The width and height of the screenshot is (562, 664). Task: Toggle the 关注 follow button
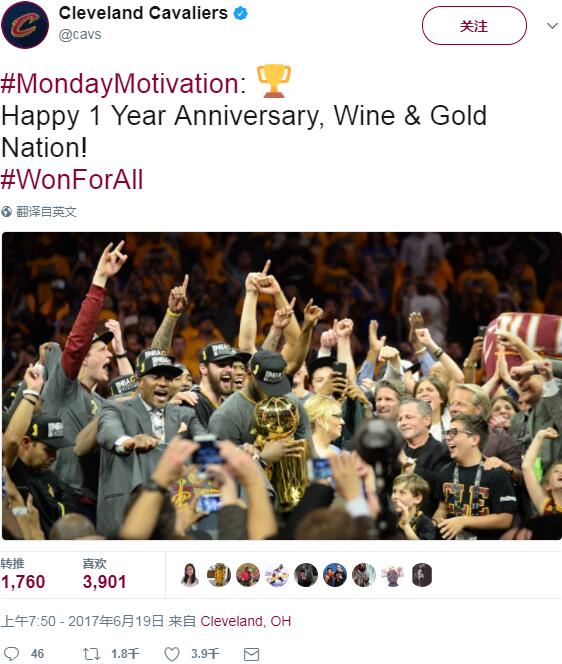coord(474,26)
